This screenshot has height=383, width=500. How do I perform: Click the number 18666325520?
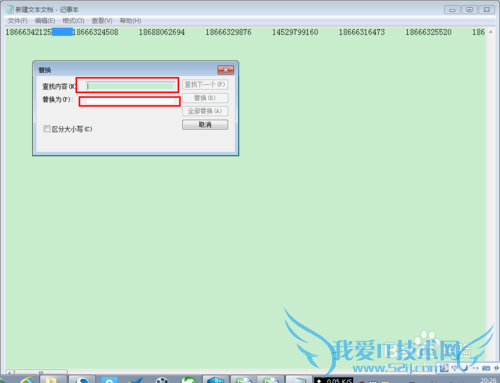(428, 32)
